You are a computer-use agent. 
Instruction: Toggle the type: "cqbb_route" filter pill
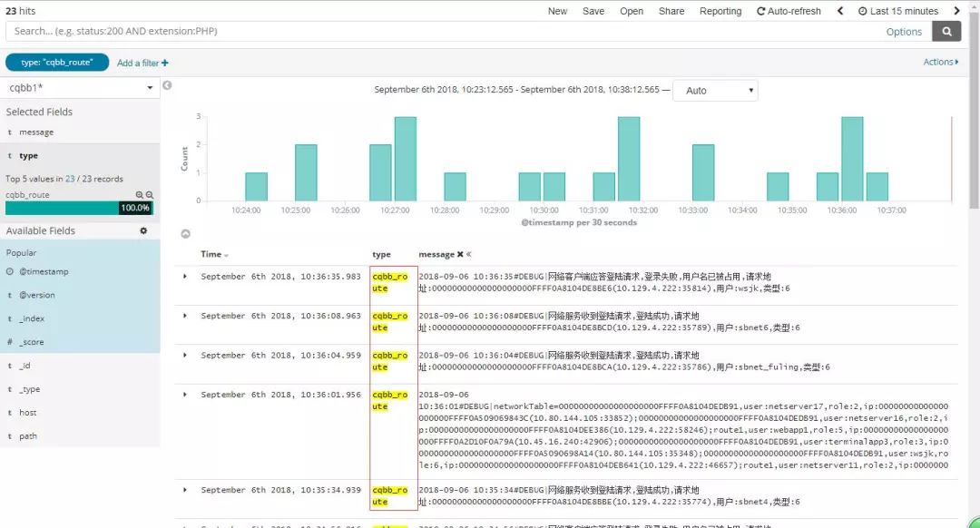pos(57,63)
